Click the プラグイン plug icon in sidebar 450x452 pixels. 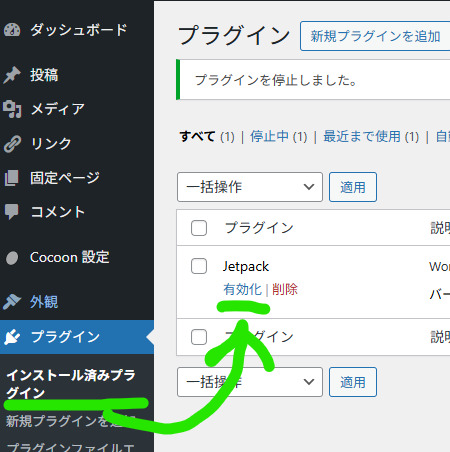(x=12, y=337)
